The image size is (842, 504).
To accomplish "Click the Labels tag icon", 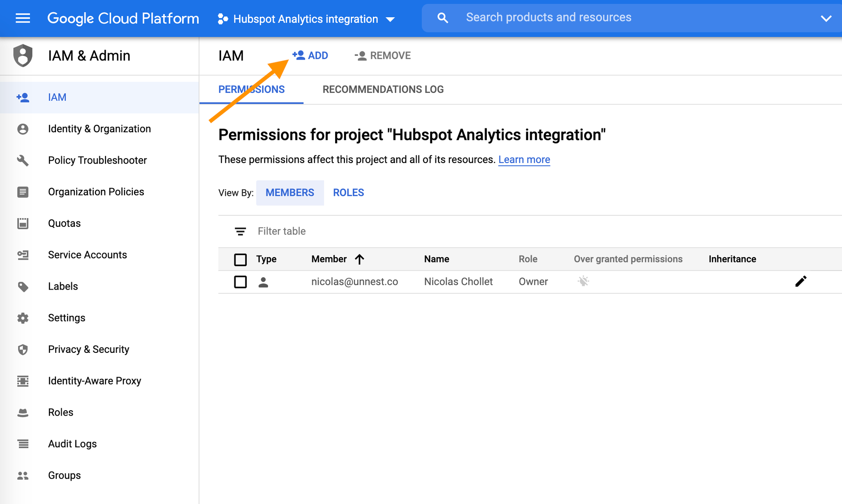I will coord(23,287).
